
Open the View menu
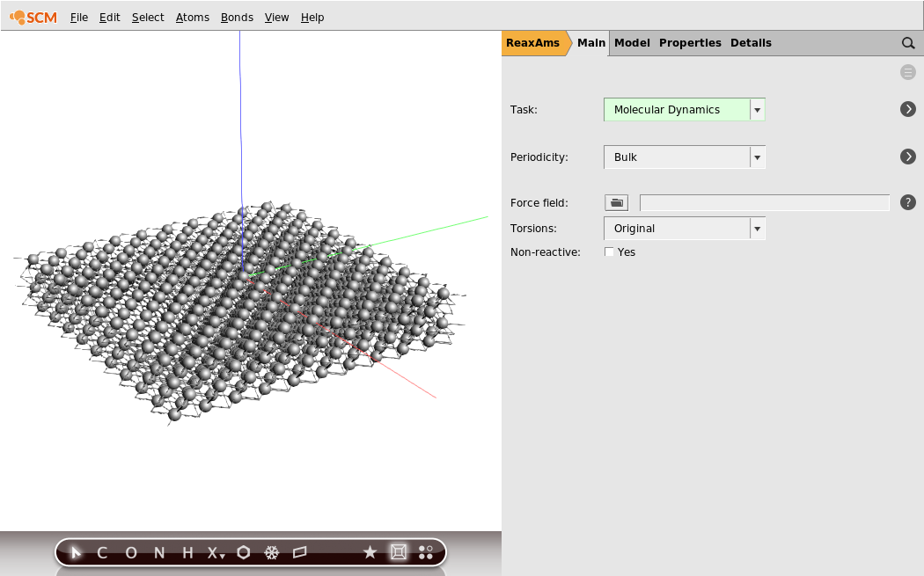point(277,17)
